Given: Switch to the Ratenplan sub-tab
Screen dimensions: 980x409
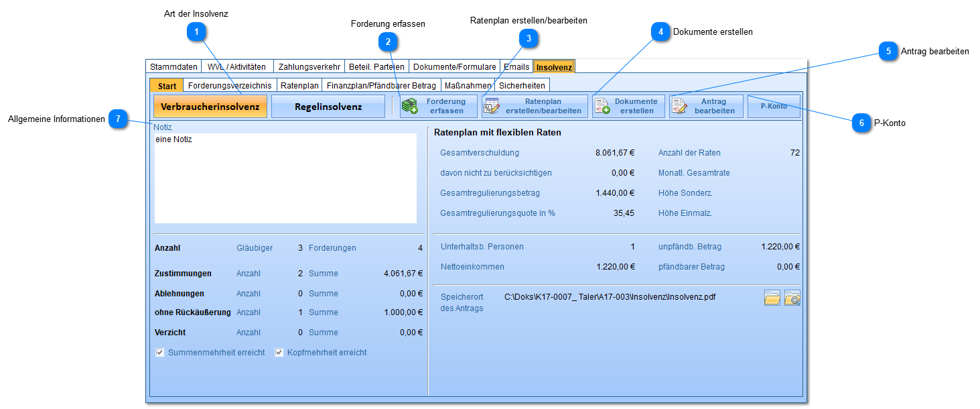Looking at the screenshot, I should (x=299, y=85).
